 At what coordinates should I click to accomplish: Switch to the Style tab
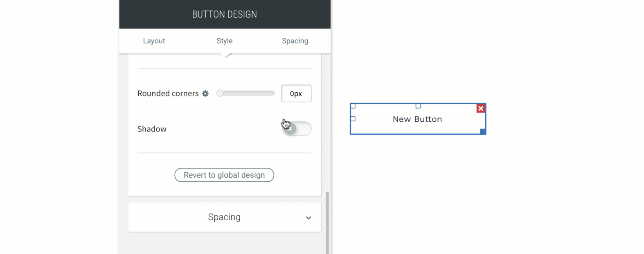224,41
